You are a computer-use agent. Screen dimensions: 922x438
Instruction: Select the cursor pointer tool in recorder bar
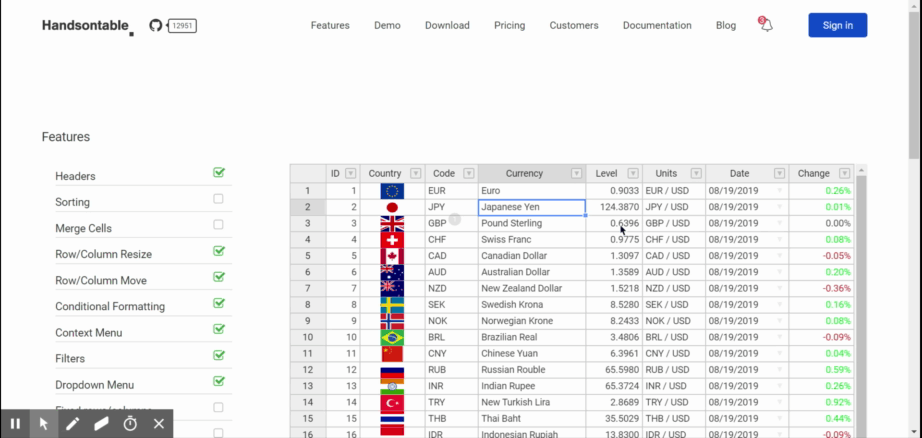pos(44,424)
